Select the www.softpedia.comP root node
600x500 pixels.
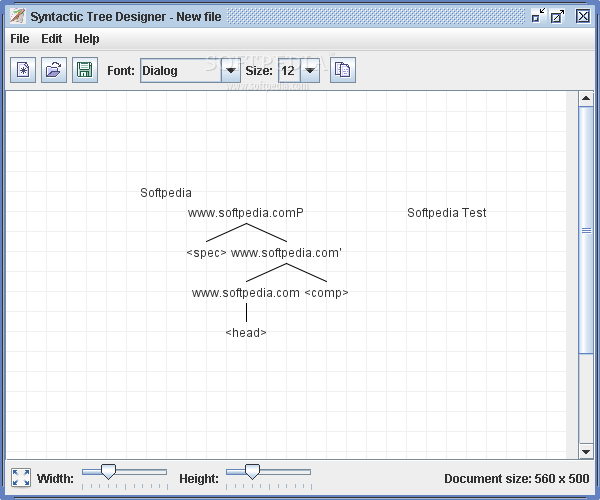246,213
